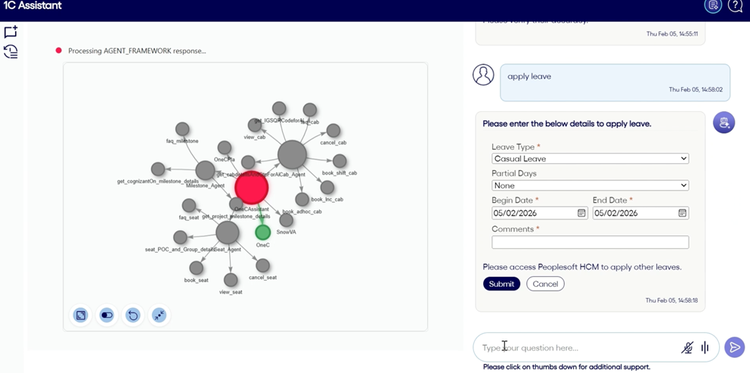Screen dimensions: 750x373
Task: Click timestamp 'Thu Feb 05, 14:58:18'
Action: (672, 300)
